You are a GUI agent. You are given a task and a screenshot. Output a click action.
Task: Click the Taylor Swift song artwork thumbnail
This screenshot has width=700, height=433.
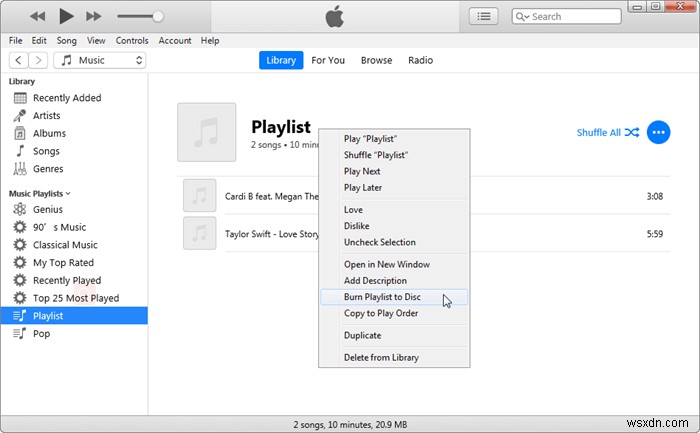200,233
